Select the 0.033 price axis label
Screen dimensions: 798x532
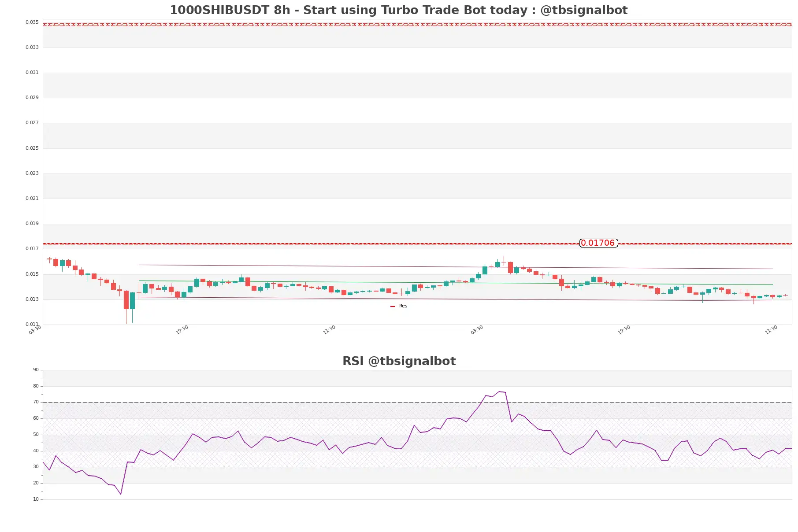[32, 48]
